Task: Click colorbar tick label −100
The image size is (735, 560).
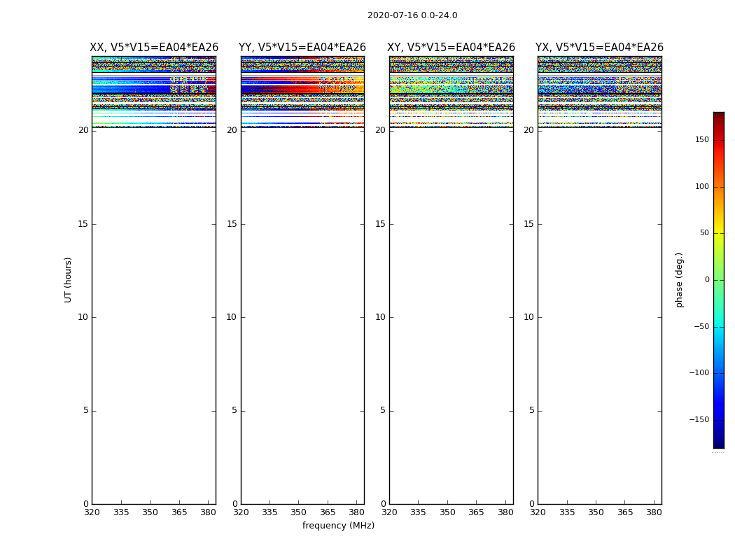Action: [x=699, y=372]
